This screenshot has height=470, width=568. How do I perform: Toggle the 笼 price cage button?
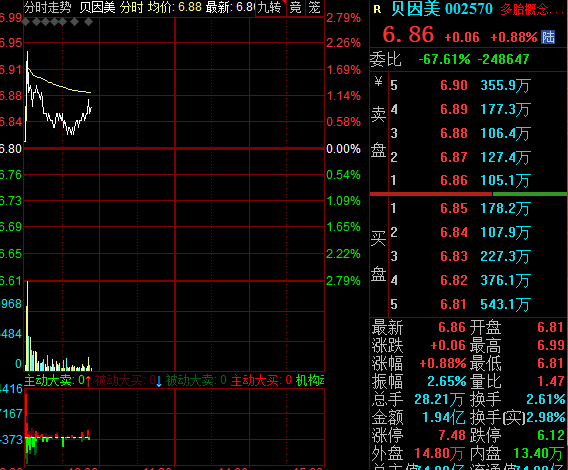point(314,7)
